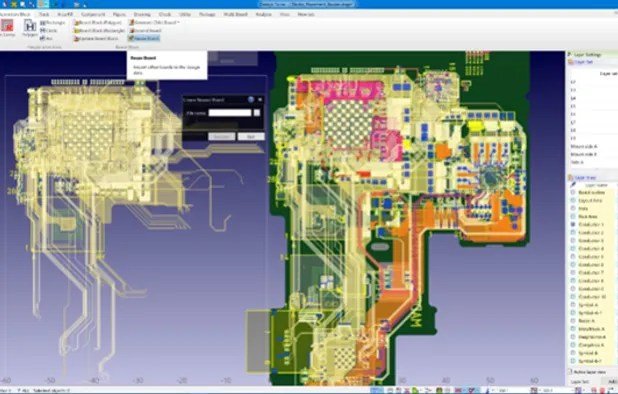Toggle MetalMask-A layer visibility

(x=573, y=329)
